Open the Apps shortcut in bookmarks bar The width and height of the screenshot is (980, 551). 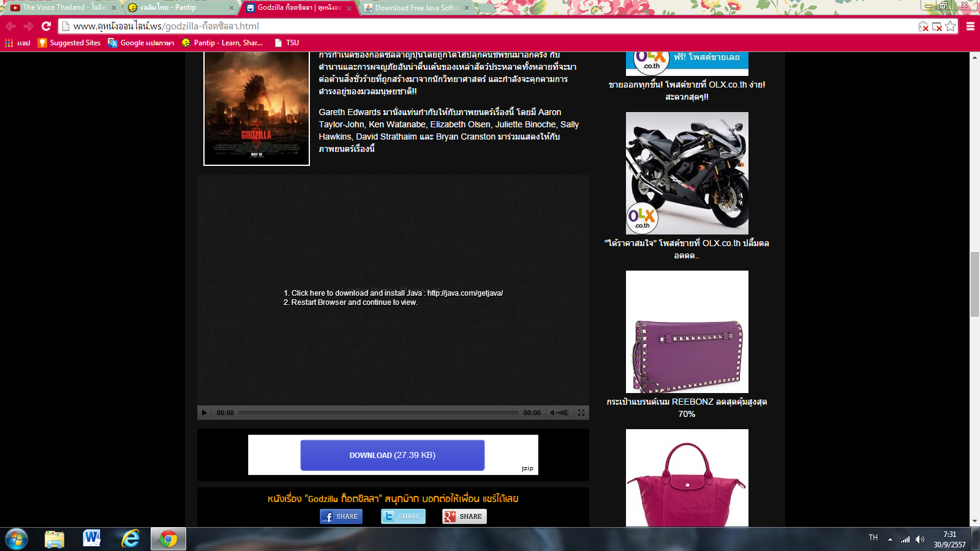[17, 43]
